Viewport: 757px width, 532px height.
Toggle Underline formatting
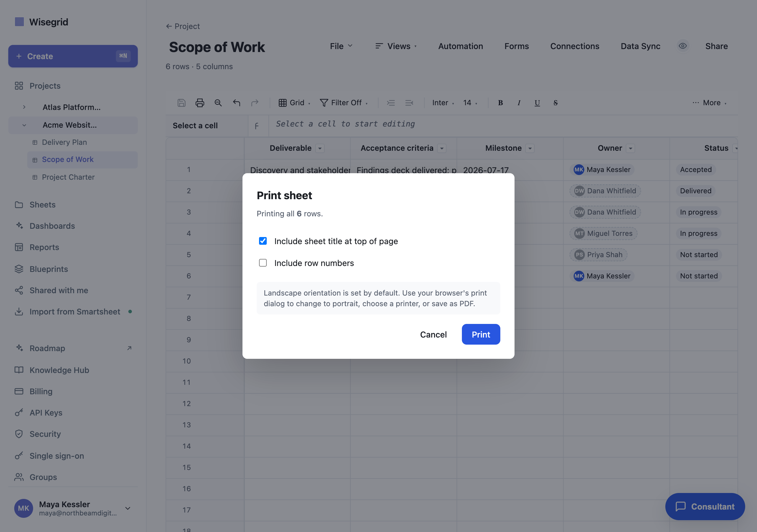(x=537, y=103)
